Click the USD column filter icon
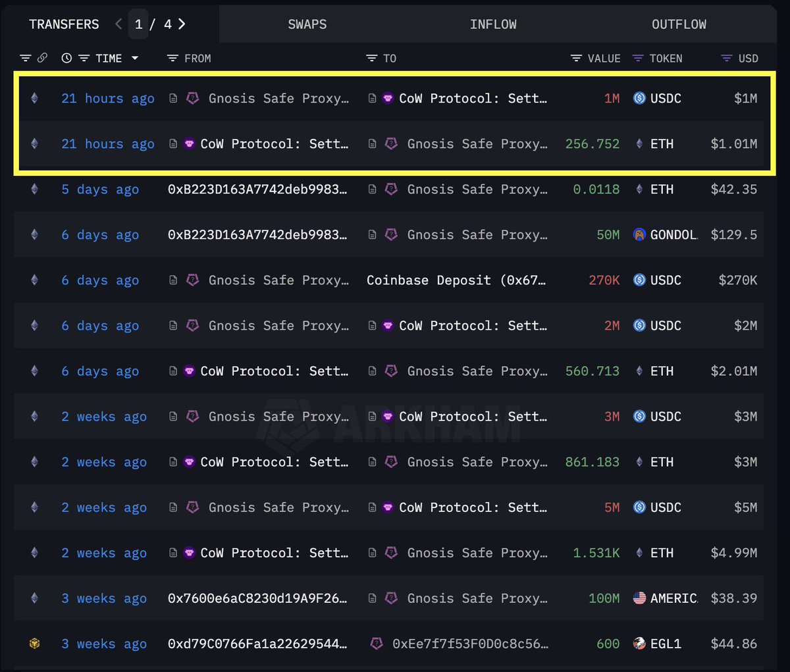Image resolution: width=790 pixels, height=672 pixels. [x=727, y=58]
